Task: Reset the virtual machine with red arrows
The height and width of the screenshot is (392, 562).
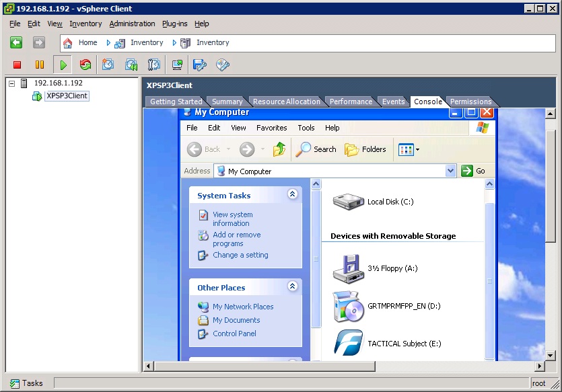Action: [85, 65]
